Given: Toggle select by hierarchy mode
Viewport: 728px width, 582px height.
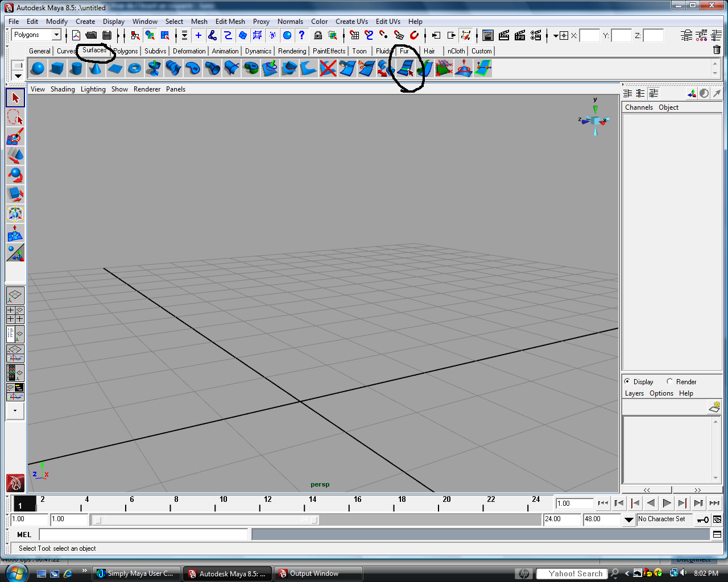Looking at the screenshot, I should pos(135,35).
